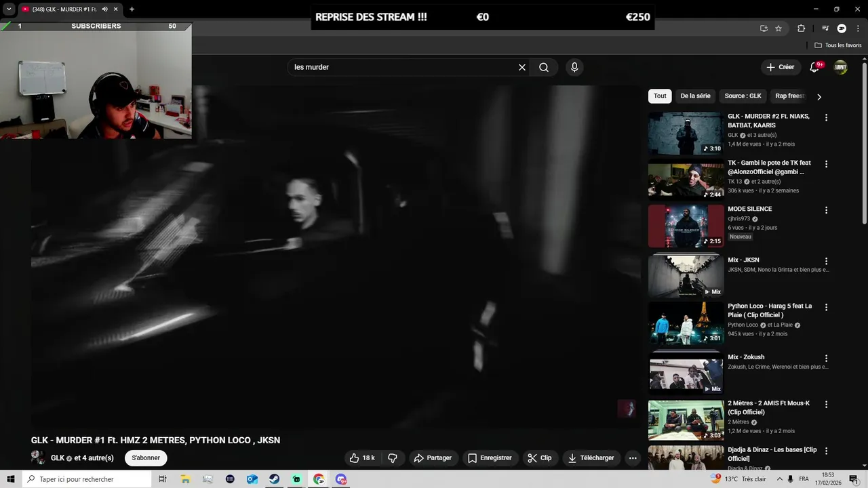Open the Créer button

781,67
